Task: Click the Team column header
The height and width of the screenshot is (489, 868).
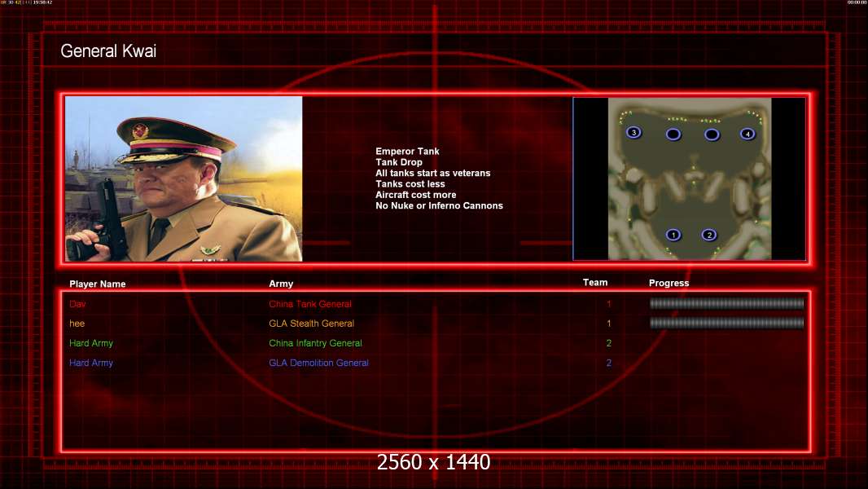Action: (x=595, y=283)
